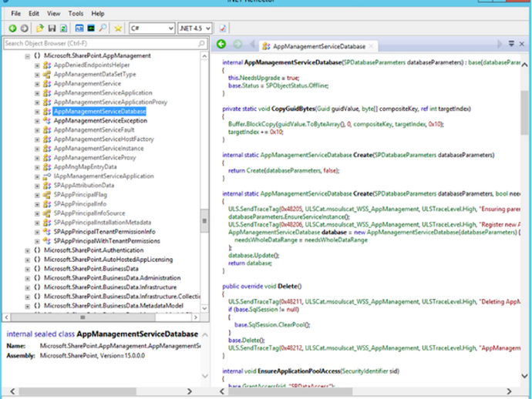Screen dimensions: 532x399
Task: Click the tab scroll-left arrow before the AppManagementServiceDatabase tab
Action: pos(252,44)
